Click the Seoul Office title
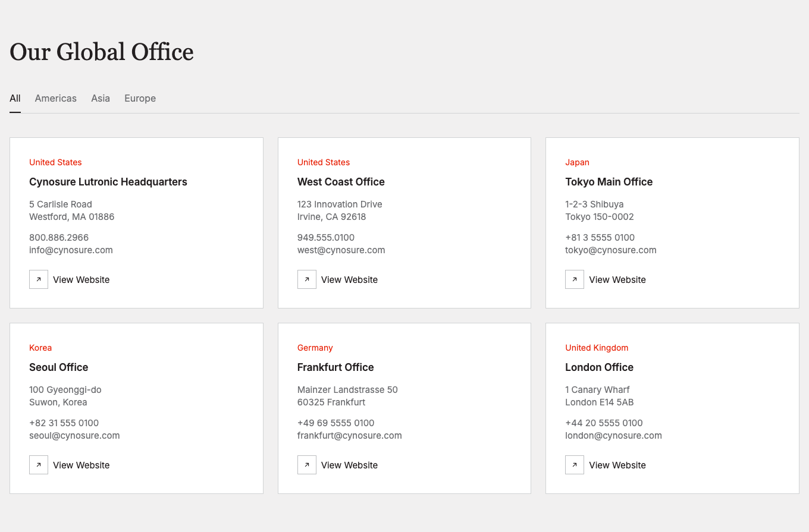The height and width of the screenshot is (532, 809). click(x=59, y=367)
